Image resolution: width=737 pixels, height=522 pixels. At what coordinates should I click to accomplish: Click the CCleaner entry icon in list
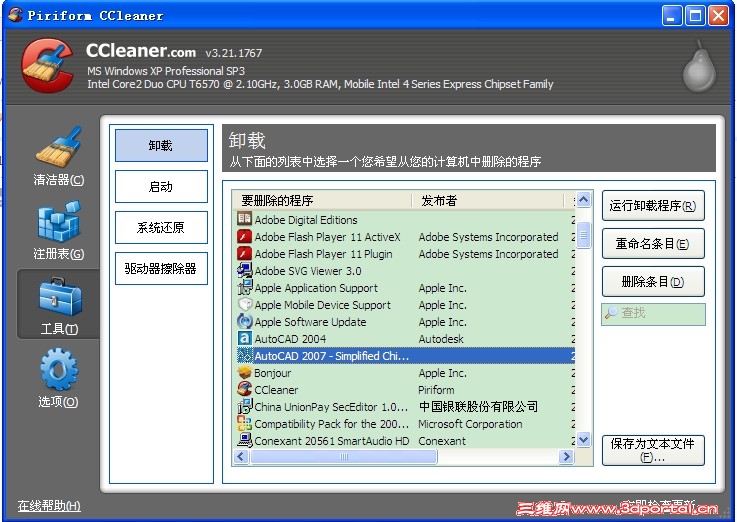[x=244, y=389]
